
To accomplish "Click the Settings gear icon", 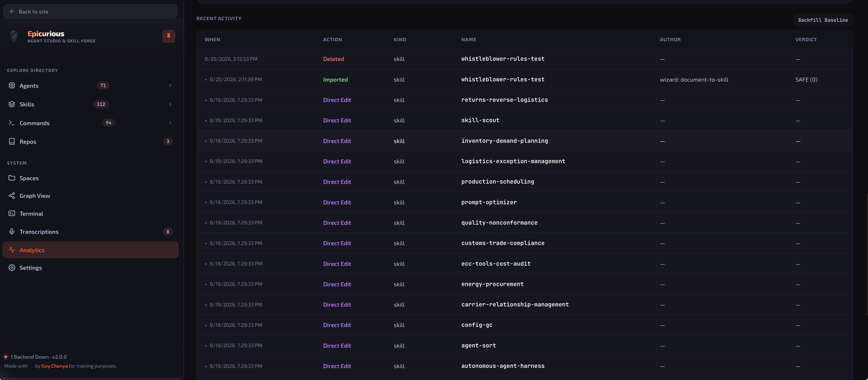I will pyautogui.click(x=12, y=267).
